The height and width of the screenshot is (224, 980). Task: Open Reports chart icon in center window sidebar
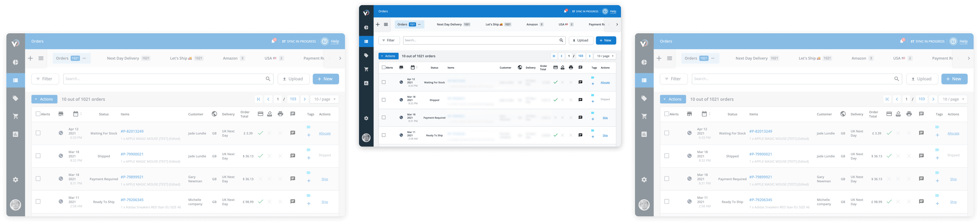pos(366,83)
